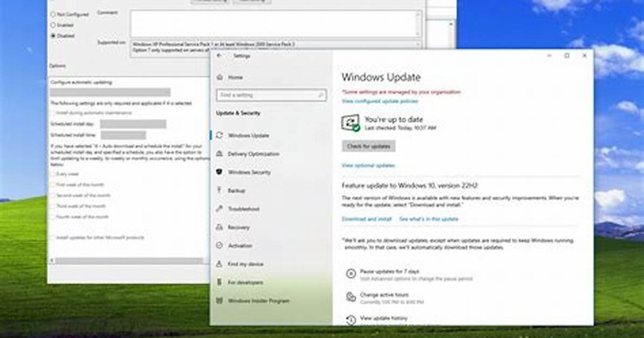
Task: Select Windows Update in Settings sidebar
Action: pos(248,136)
